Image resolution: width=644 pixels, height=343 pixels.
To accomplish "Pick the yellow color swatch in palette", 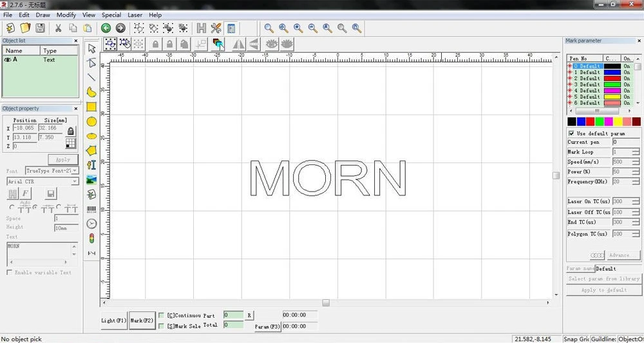I will click(618, 122).
